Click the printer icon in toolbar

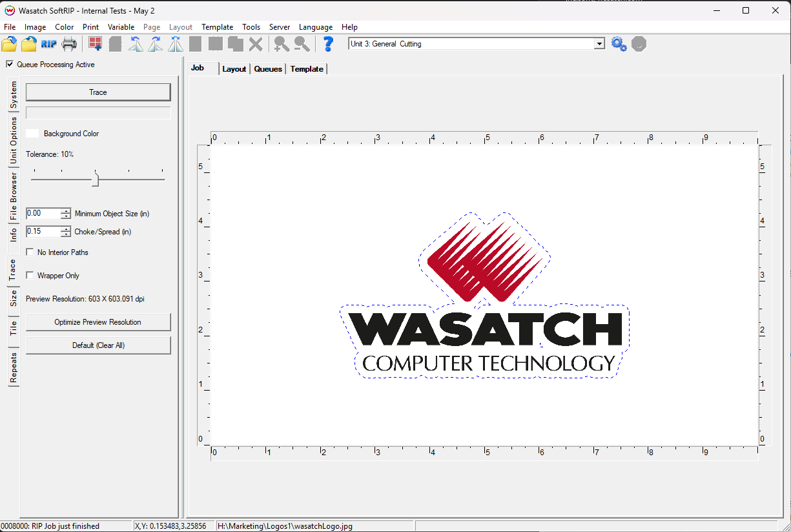coord(69,44)
